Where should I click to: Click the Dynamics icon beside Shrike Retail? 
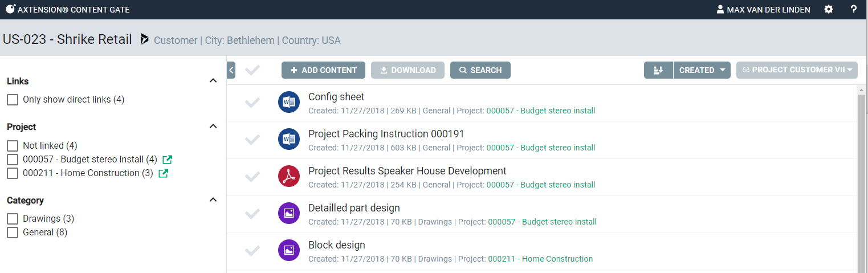(x=145, y=39)
